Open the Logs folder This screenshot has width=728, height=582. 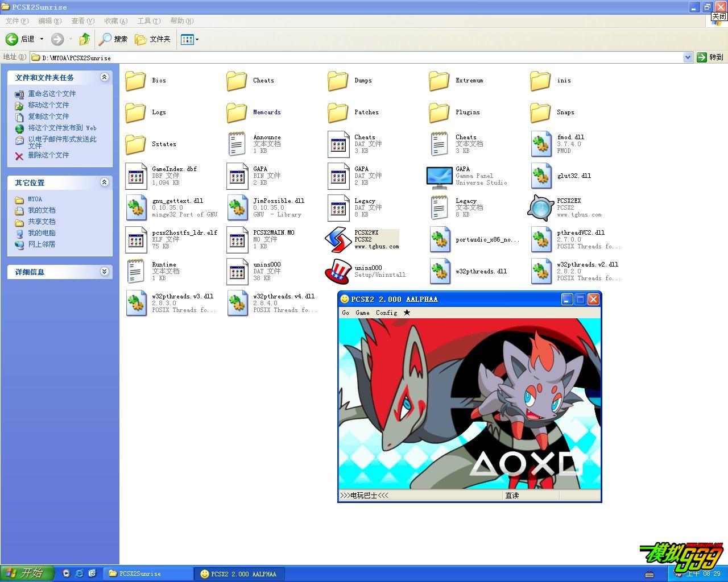[x=135, y=113]
